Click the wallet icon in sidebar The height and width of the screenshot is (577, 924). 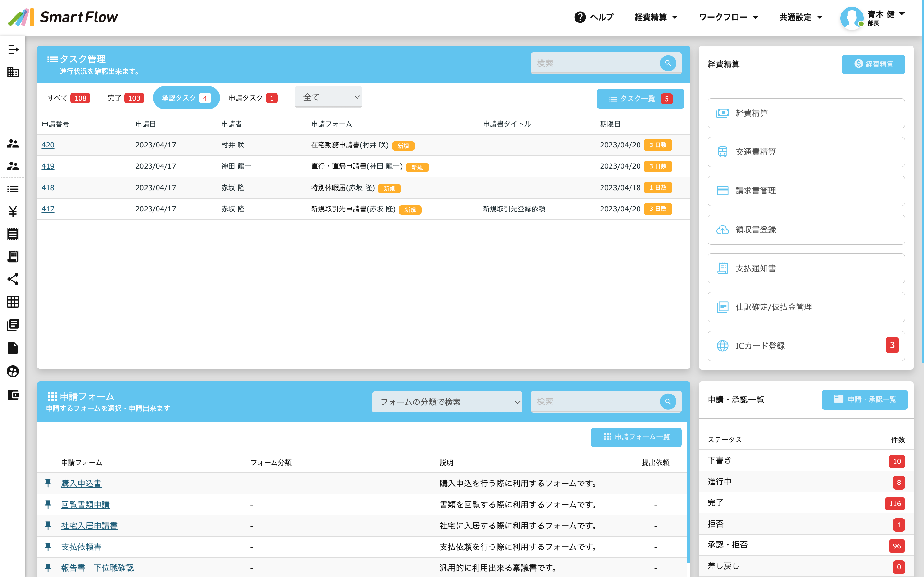pyautogui.click(x=13, y=395)
